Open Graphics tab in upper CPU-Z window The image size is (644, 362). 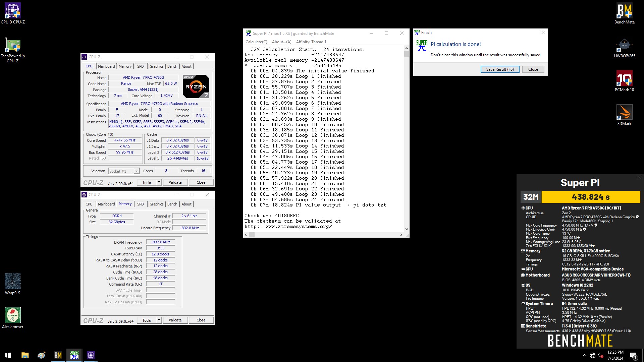157,66
